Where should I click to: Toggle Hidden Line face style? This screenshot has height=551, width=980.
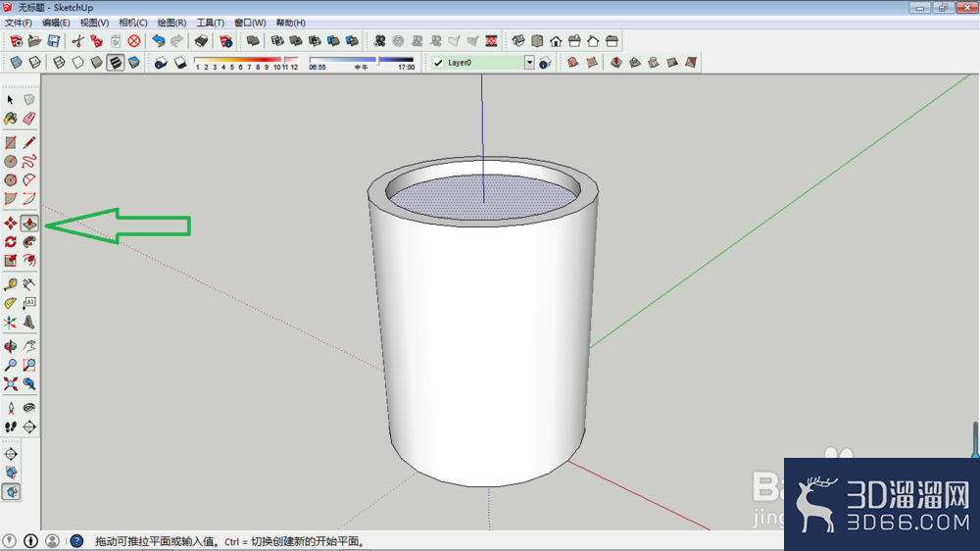click(x=77, y=63)
